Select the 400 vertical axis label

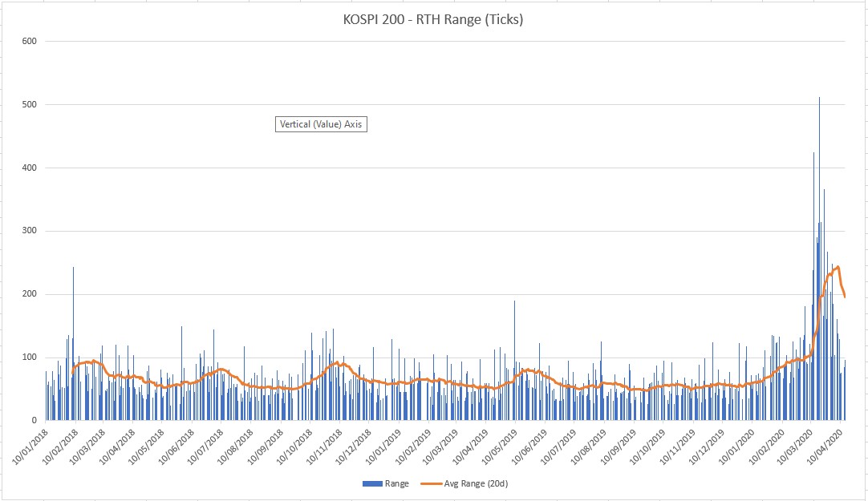pyautogui.click(x=30, y=168)
